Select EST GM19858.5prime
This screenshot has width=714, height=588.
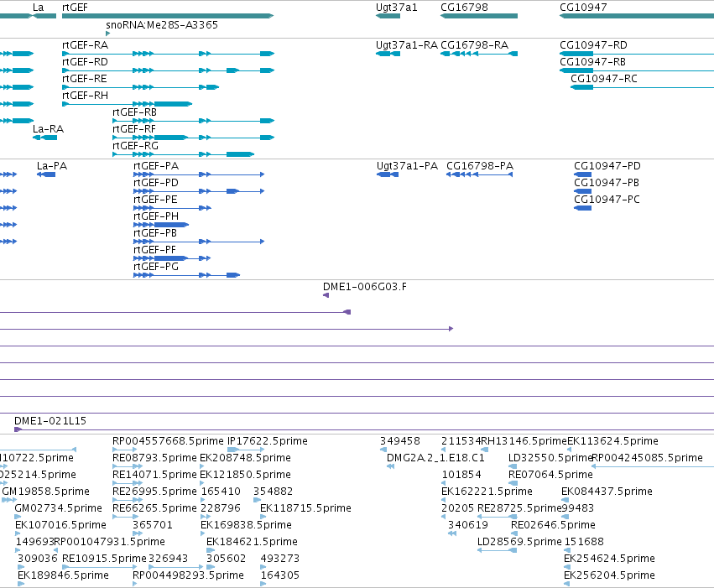[9, 500]
